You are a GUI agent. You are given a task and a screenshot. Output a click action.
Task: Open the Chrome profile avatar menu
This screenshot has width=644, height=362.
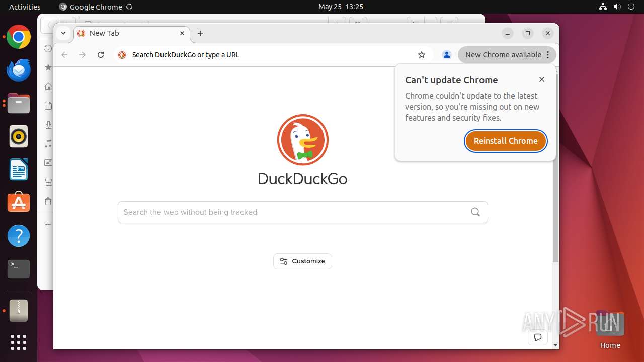pyautogui.click(x=446, y=55)
